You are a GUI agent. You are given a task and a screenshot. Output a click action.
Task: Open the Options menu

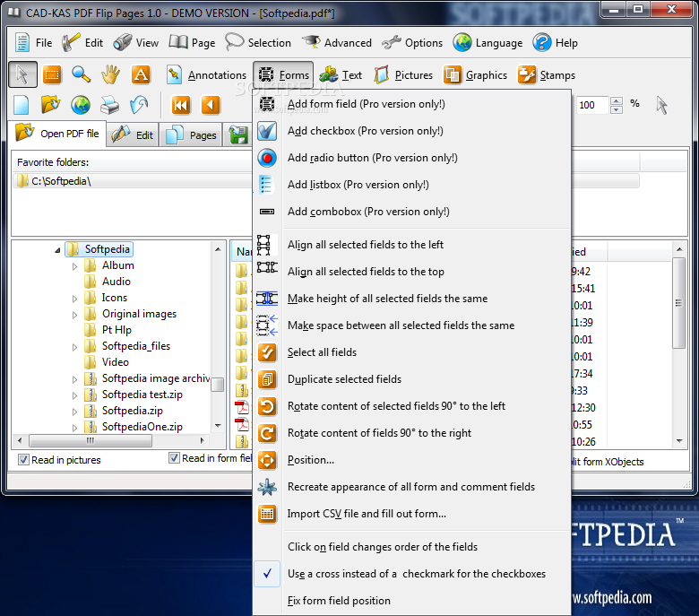click(x=412, y=43)
